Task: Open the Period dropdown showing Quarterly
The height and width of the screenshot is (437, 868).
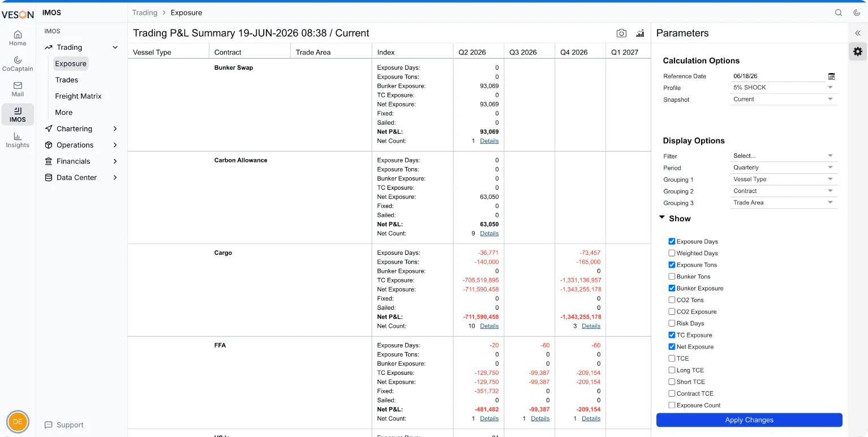Action: 784,168
